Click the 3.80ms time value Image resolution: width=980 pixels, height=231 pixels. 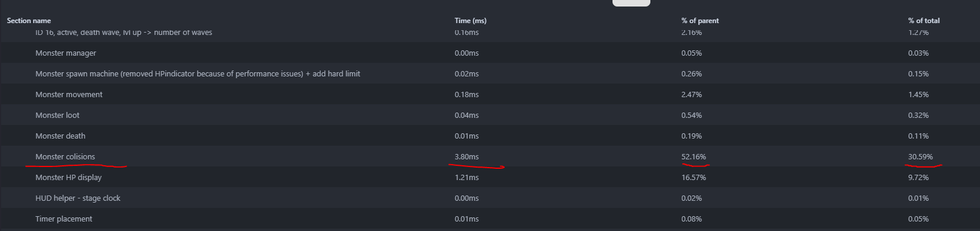(x=466, y=157)
